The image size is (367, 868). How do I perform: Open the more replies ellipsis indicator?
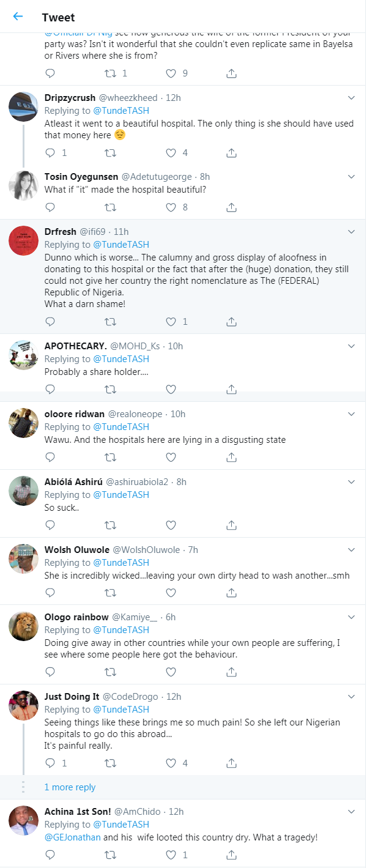pyautogui.click(x=23, y=788)
